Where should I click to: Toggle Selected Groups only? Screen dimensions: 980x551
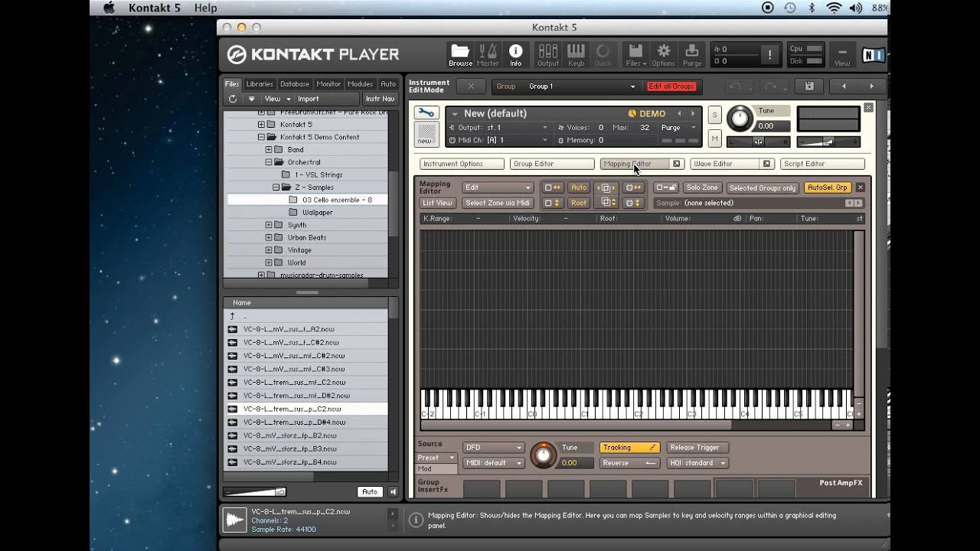pos(763,188)
